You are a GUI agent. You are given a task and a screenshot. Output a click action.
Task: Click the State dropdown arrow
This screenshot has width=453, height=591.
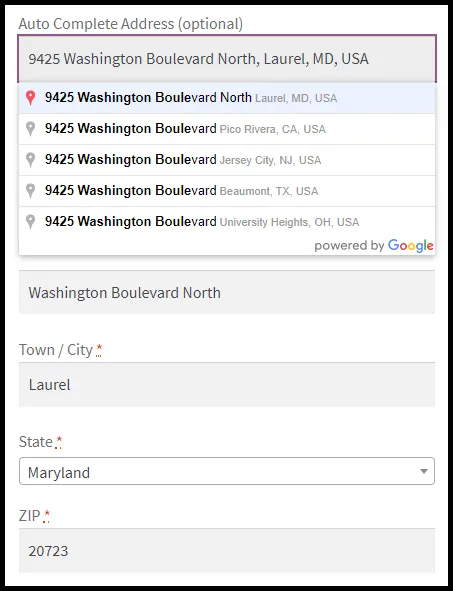(x=424, y=471)
